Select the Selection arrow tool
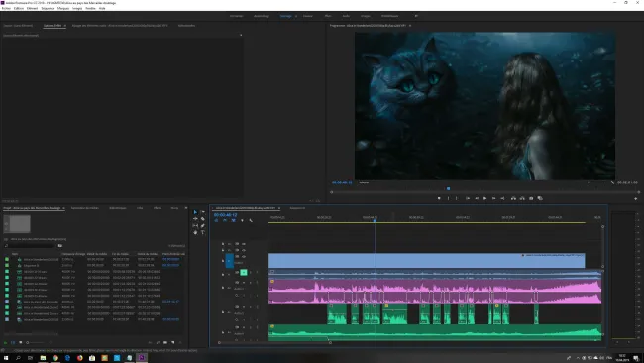The image size is (644, 363). [195, 212]
